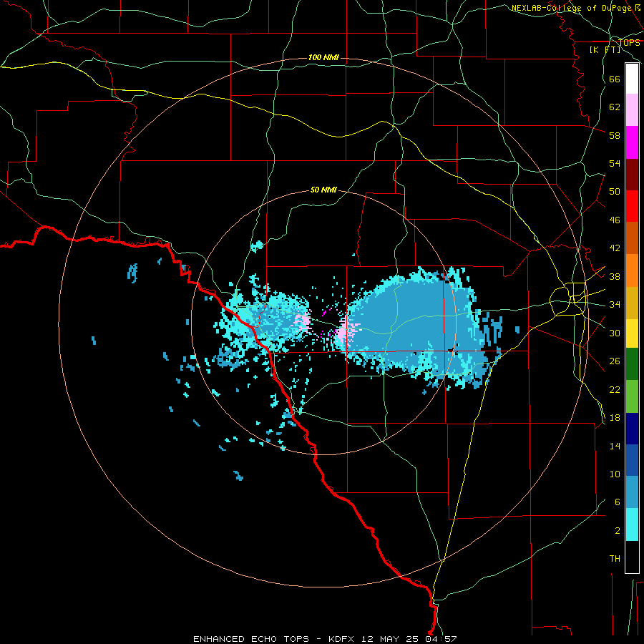Click the legend value 42

(615, 248)
